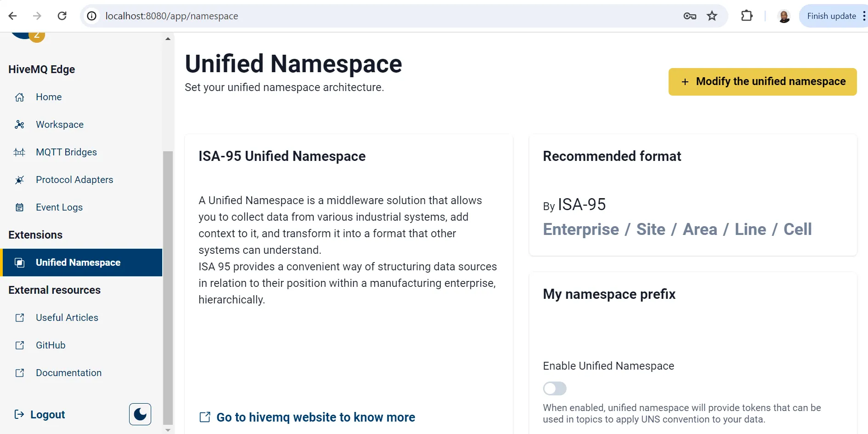Viewport: 868px width, 434px height.
Task: Reload the page with the refresh icon
Action: [x=62, y=16]
